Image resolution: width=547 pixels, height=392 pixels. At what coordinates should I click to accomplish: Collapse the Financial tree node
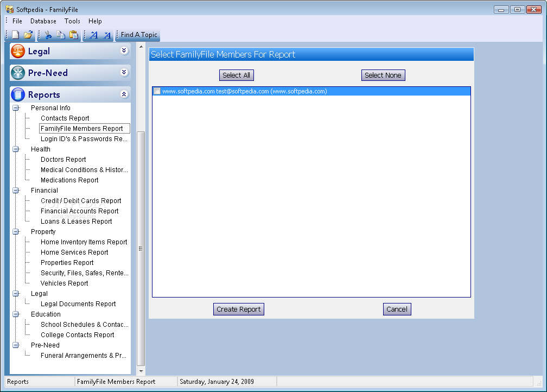point(15,190)
